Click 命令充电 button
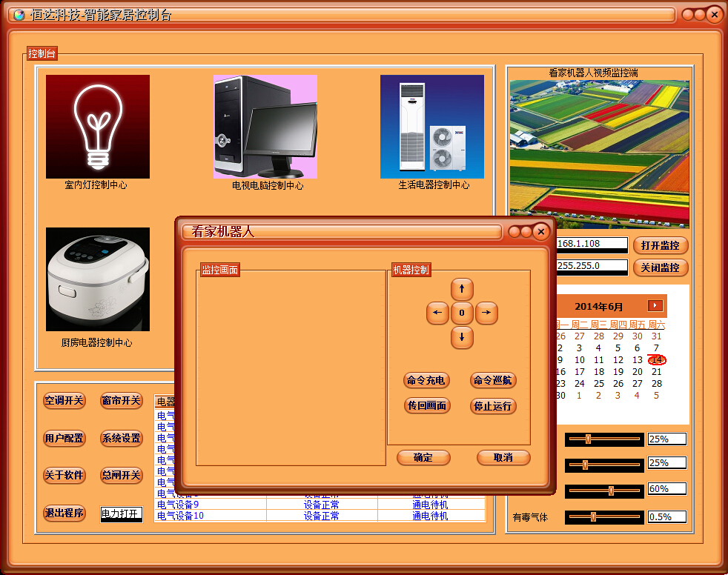This screenshot has width=728, height=575. point(426,381)
